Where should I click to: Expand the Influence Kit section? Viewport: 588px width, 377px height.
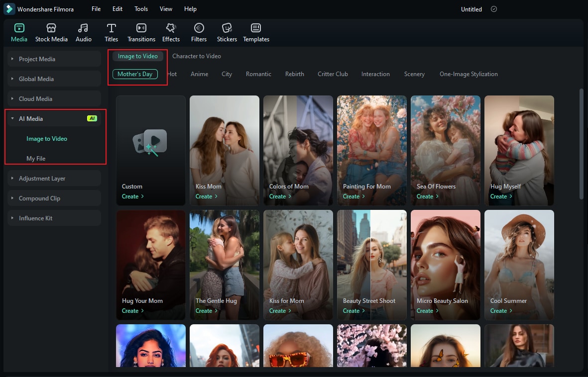click(x=54, y=218)
